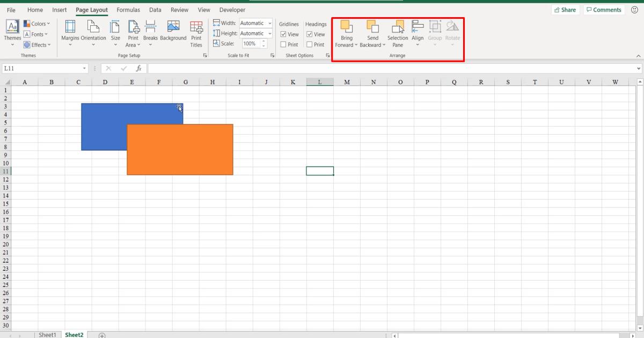
Task: Uncheck View under Gridlines
Action: click(283, 34)
